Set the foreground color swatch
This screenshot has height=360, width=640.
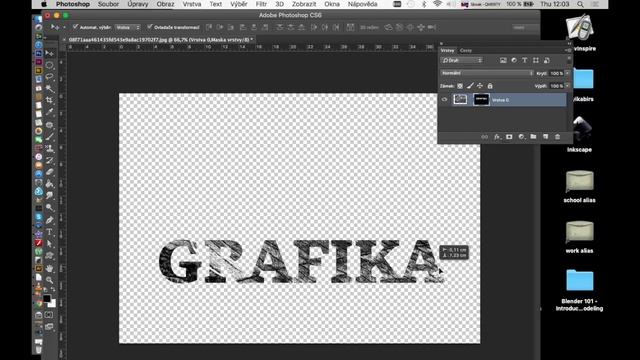tap(47, 298)
